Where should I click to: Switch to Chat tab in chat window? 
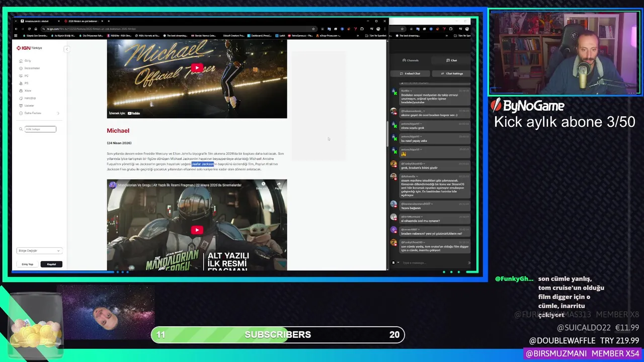point(451,60)
